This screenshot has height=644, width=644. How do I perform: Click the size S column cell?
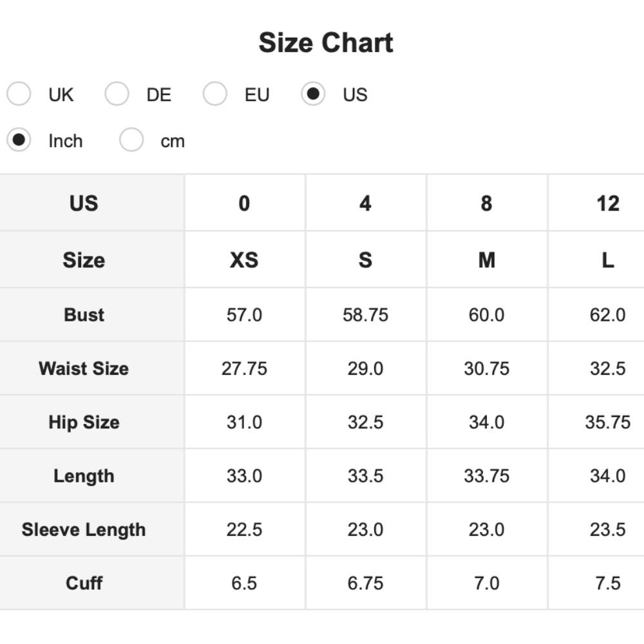[366, 260]
